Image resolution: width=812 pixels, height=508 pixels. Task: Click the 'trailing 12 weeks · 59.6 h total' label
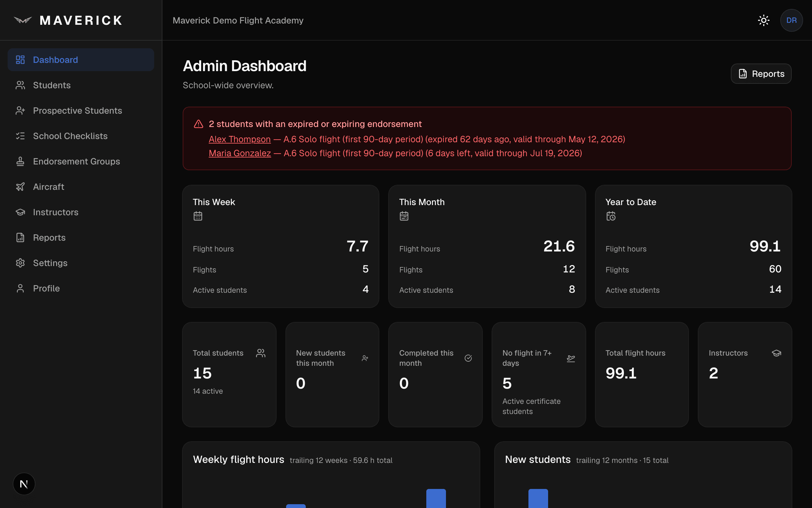341,460
